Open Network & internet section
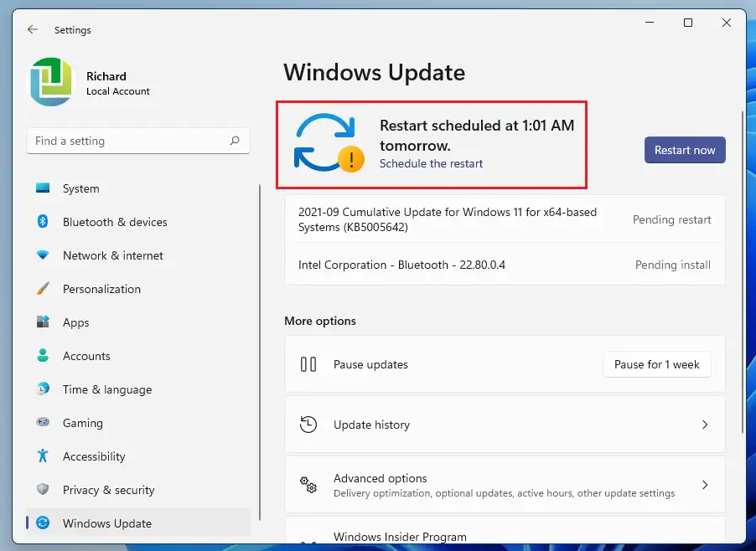 [x=139, y=255]
